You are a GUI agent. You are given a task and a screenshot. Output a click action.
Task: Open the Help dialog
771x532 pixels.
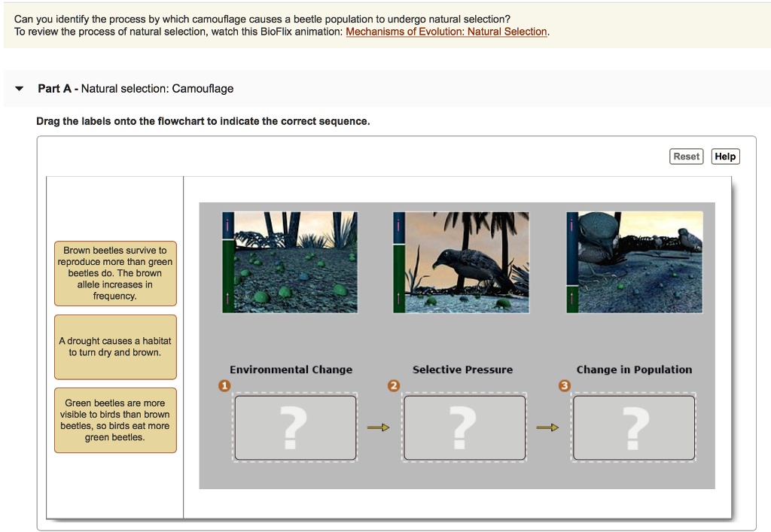coord(724,156)
